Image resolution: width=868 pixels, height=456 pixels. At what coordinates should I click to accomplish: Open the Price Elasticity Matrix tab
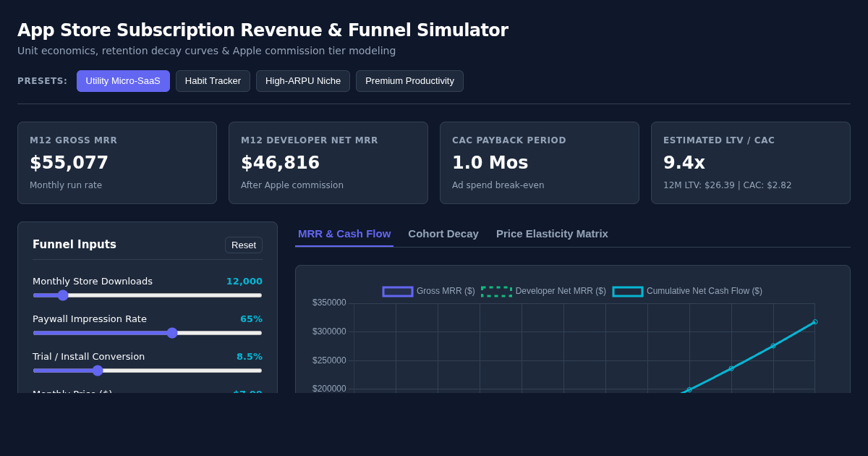coord(552,234)
